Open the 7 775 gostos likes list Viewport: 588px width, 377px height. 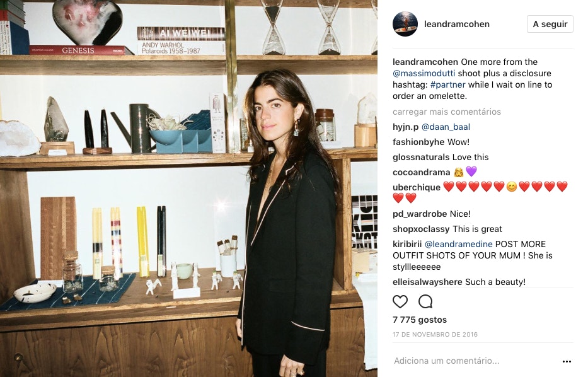point(420,320)
